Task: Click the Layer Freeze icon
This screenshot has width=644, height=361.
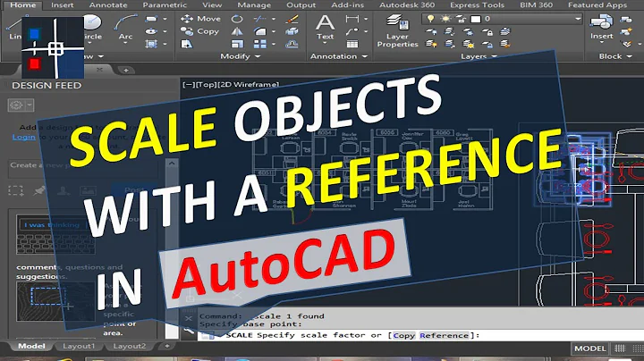Action: click(468, 31)
